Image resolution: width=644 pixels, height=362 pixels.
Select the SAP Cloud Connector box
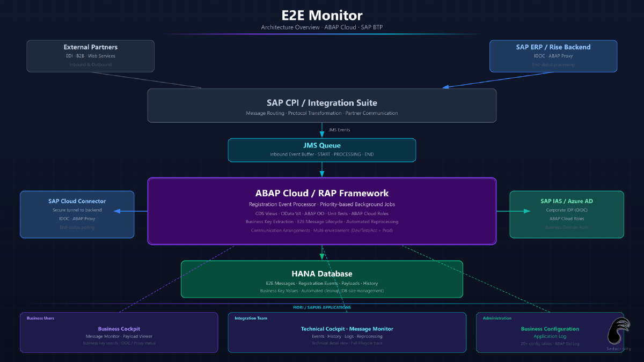[x=77, y=215]
